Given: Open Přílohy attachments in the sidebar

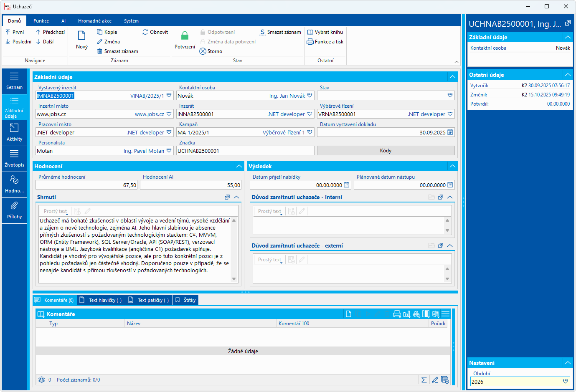Looking at the screenshot, I should pos(14,210).
